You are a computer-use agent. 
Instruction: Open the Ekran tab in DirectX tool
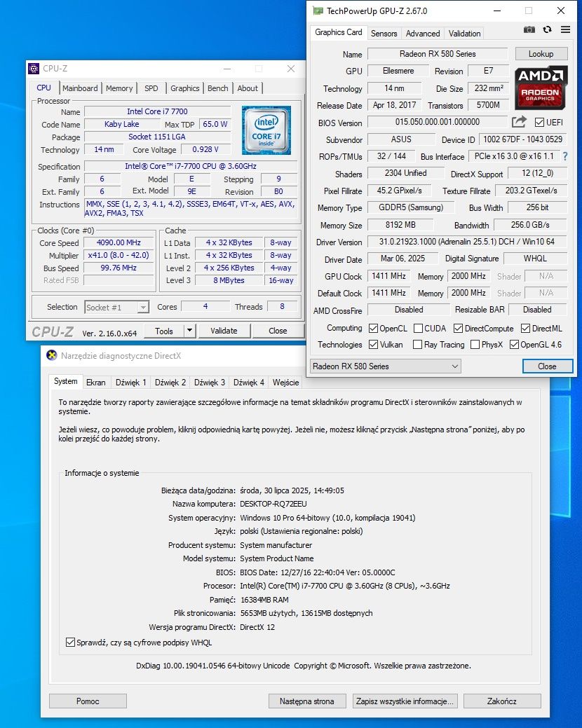click(x=95, y=382)
